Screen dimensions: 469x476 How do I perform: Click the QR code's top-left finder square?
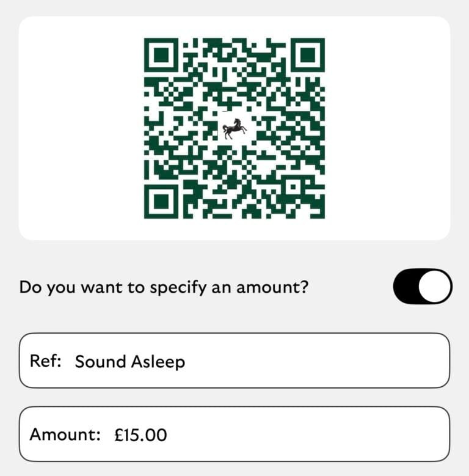tap(161, 56)
